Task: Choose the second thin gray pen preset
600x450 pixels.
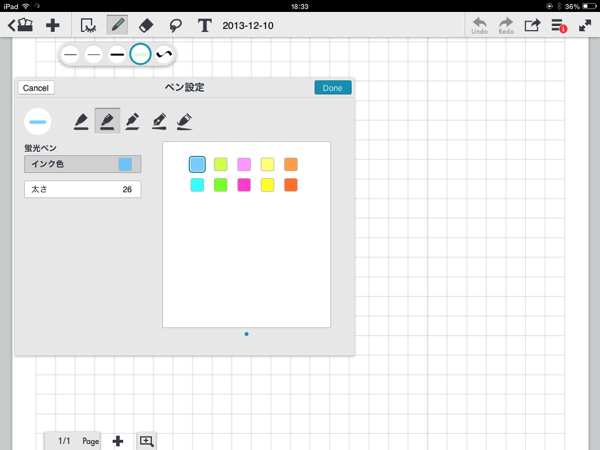Action: pyautogui.click(x=94, y=54)
